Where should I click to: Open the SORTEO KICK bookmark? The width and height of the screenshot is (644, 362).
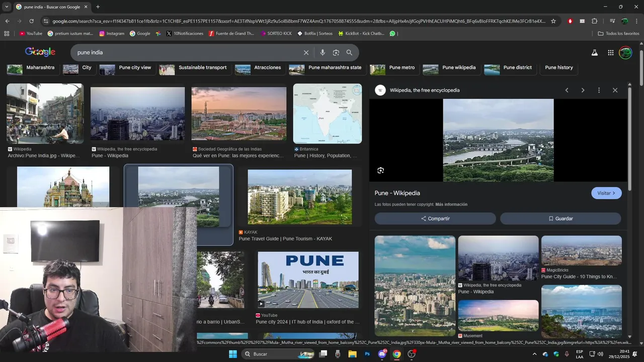tap(276, 34)
